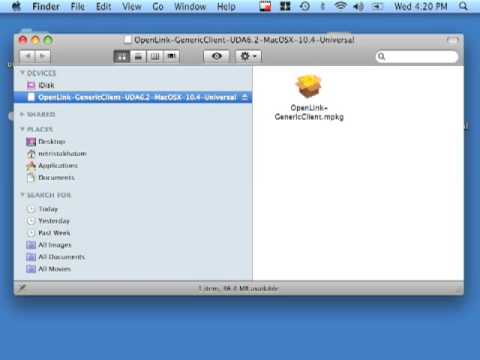480x360 pixels.
Task: Go back in Finder history
Action: [x=28, y=56]
